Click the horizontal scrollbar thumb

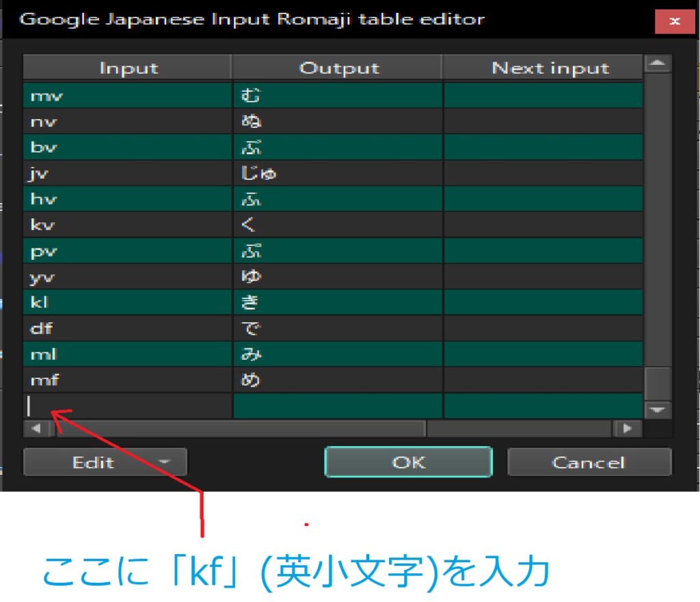[x=240, y=428]
